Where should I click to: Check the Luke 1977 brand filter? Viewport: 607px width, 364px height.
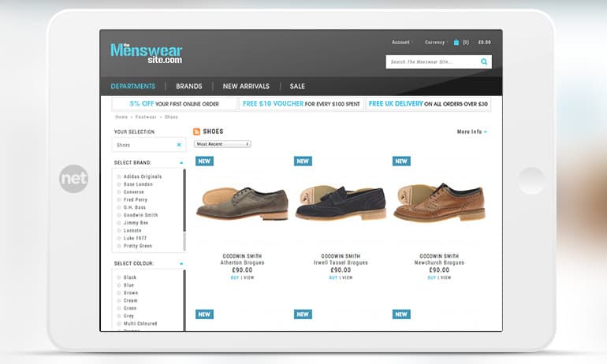point(119,238)
